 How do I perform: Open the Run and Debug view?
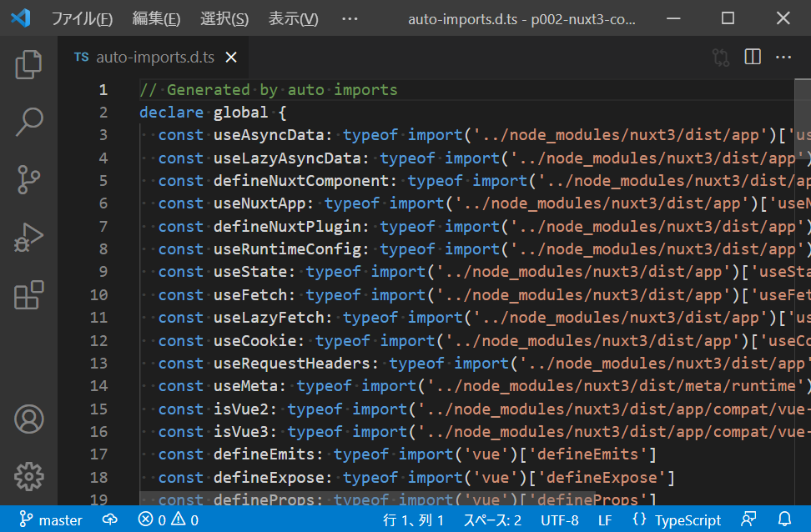28,238
